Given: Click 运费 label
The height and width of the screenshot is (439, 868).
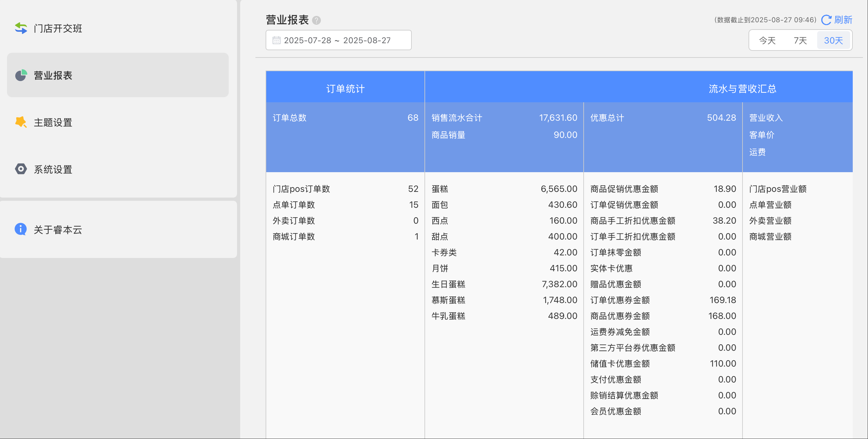Looking at the screenshot, I should pyautogui.click(x=757, y=152).
